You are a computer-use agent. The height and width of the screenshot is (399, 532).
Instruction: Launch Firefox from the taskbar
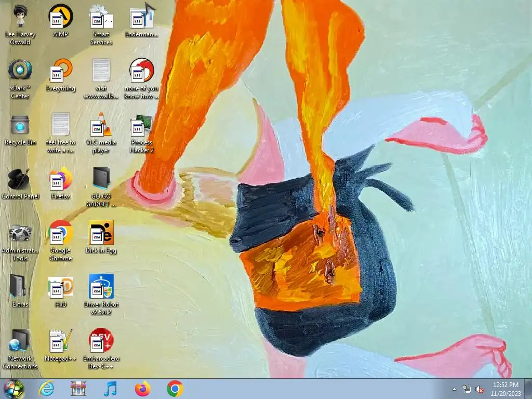(143, 389)
